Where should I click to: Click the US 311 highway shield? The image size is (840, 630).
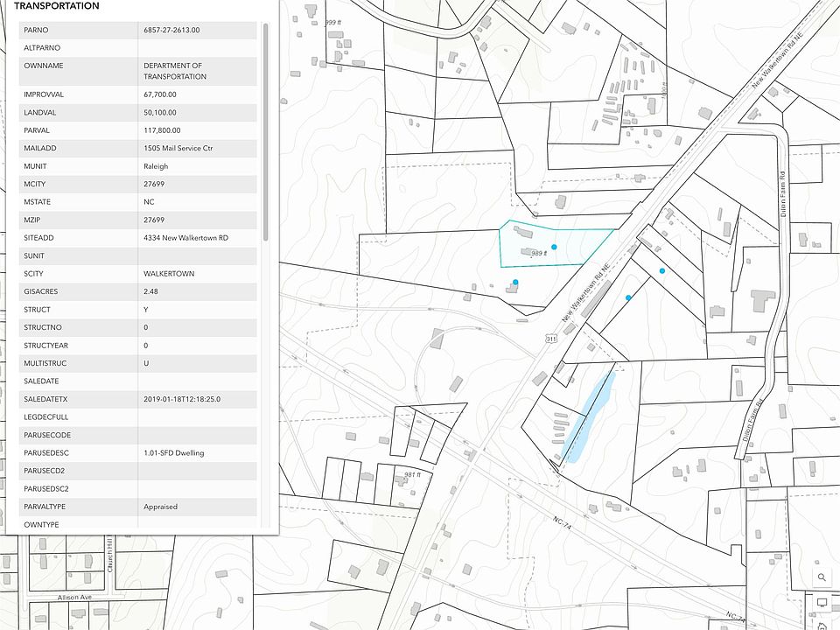[550, 337]
